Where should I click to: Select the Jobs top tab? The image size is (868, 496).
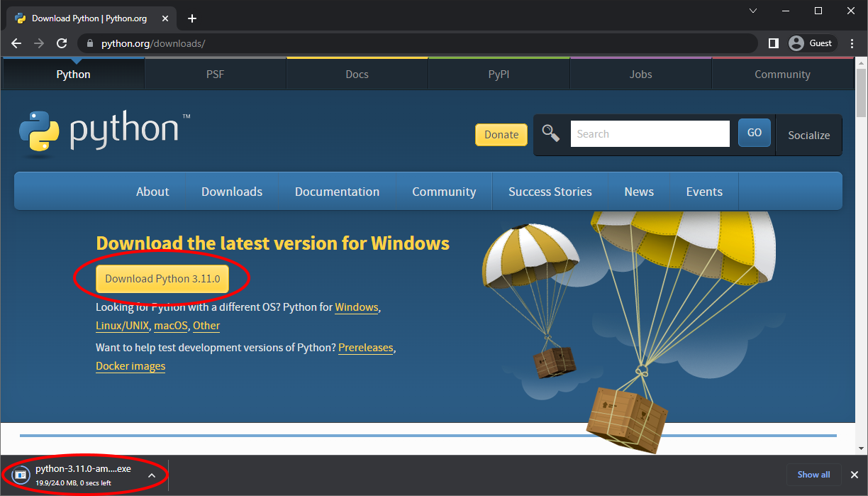641,74
